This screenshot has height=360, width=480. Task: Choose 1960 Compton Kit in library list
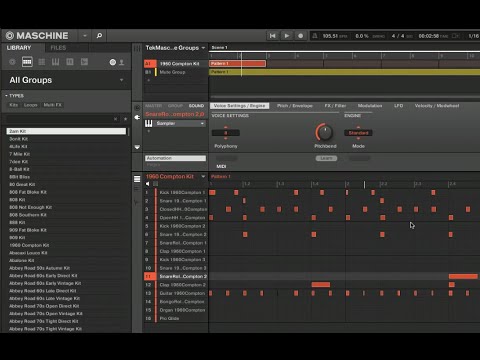66,245
